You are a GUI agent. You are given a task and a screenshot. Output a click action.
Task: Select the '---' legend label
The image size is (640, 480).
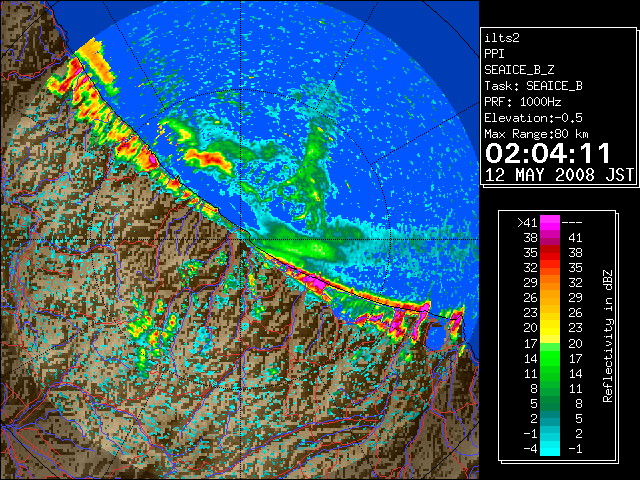[572, 222]
